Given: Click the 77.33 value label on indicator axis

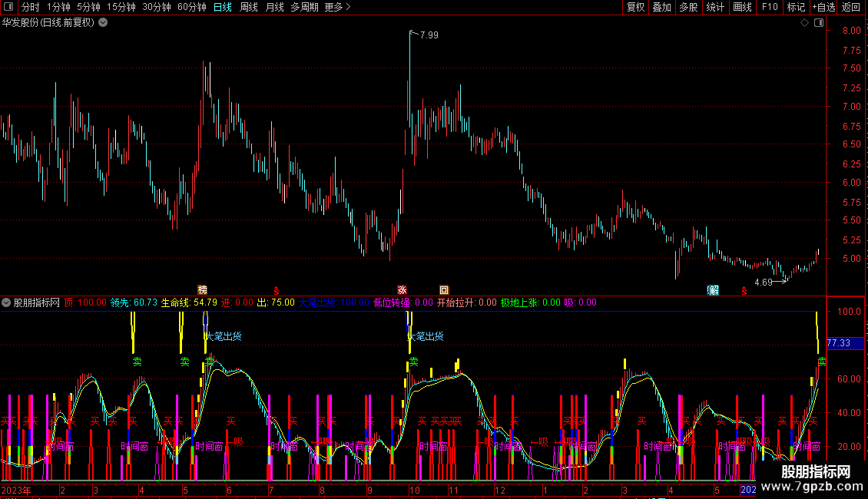Looking at the screenshot, I should (x=838, y=343).
